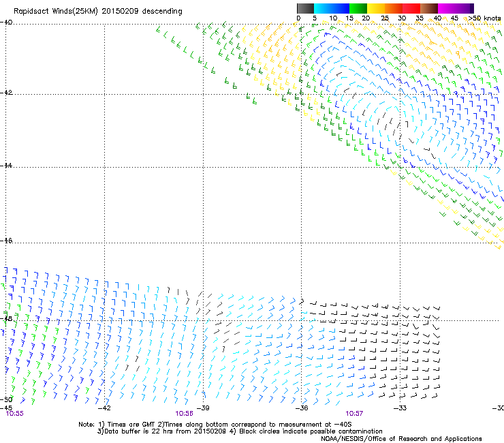Click the '35' legend scale number
The image size is (504, 443).
point(419,18)
